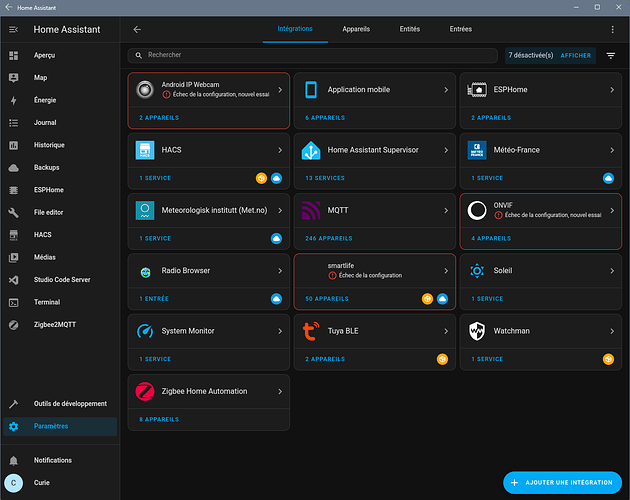The height and width of the screenshot is (500, 630).
Task: Open the integrations filter icon
Action: pos(611,55)
